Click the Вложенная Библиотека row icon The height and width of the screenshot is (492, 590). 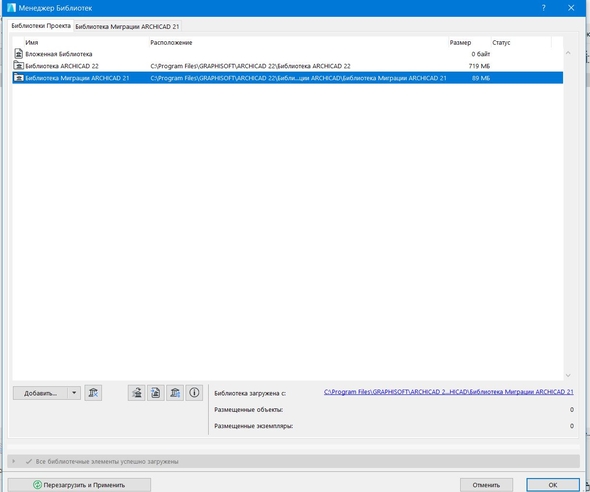18,54
